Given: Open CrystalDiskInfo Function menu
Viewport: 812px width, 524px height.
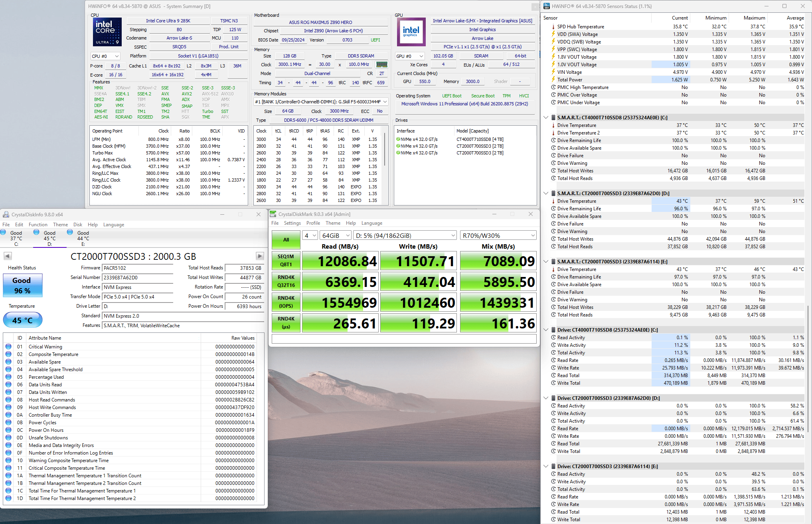Looking at the screenshot, I should tap(38, 225).
